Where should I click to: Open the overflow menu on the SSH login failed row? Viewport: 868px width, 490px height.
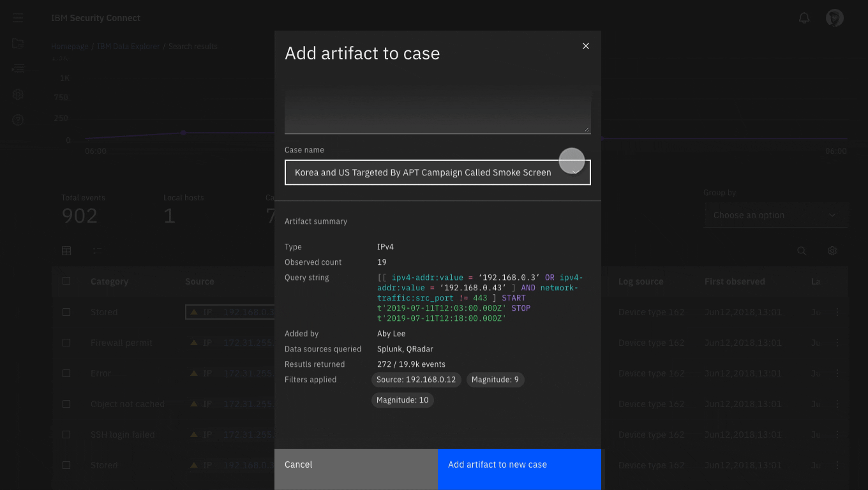(837, 434)
